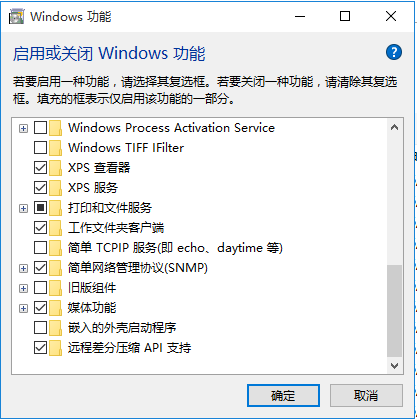Toggle the 简单 TCPIP 服务 checkbox
Screen dimensions: 417x419
40,248
